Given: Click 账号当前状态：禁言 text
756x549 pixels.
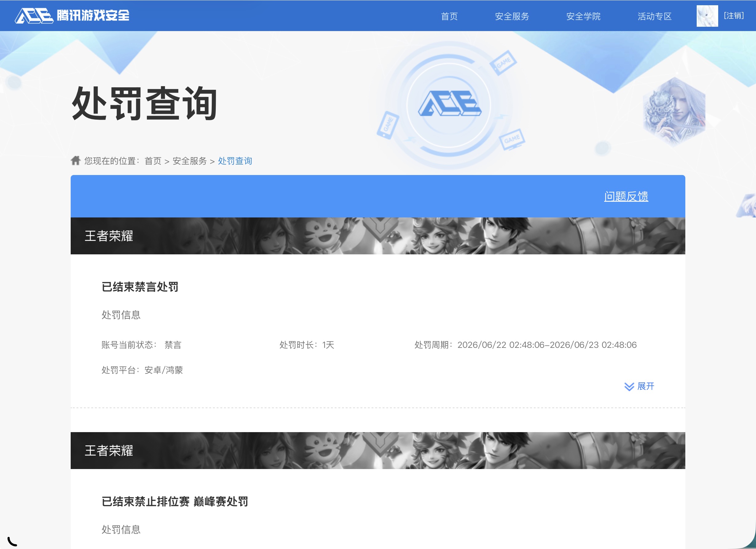Looking at the screenshot, I should coord(141,344).
